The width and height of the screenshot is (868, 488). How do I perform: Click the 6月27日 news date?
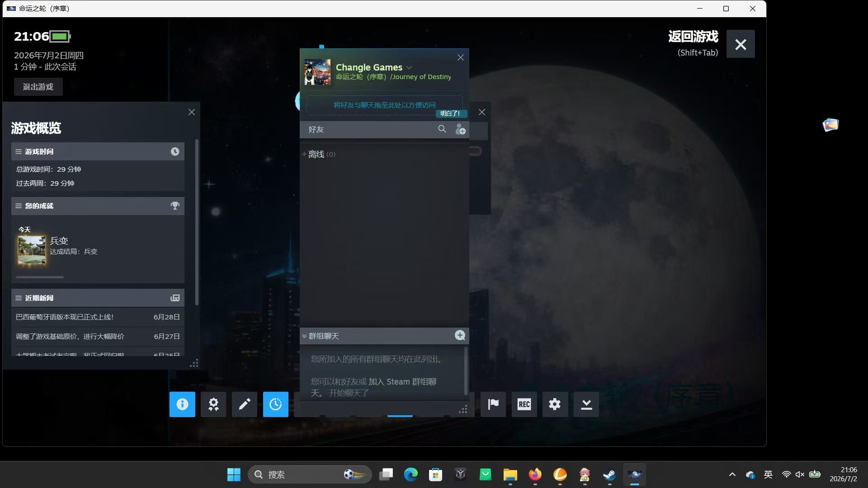(167, 337)
